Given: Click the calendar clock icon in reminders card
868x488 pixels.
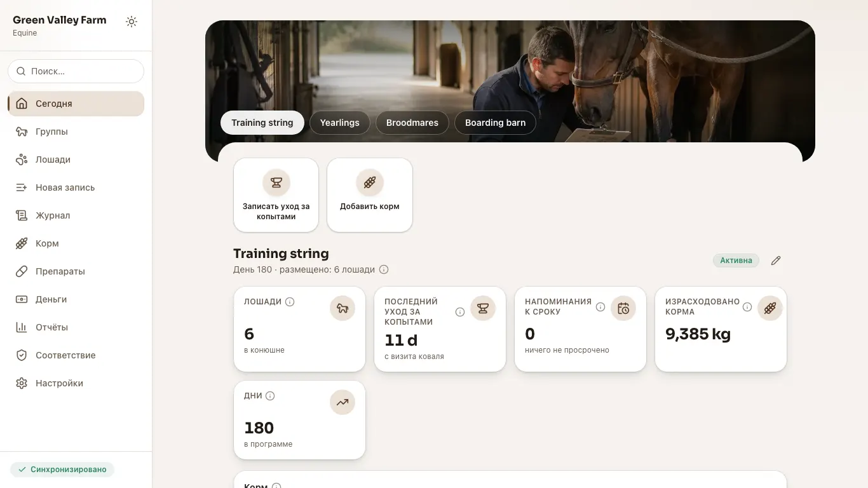Looking at the screenshot, I should pyautogui.click(x=623, y=309).
